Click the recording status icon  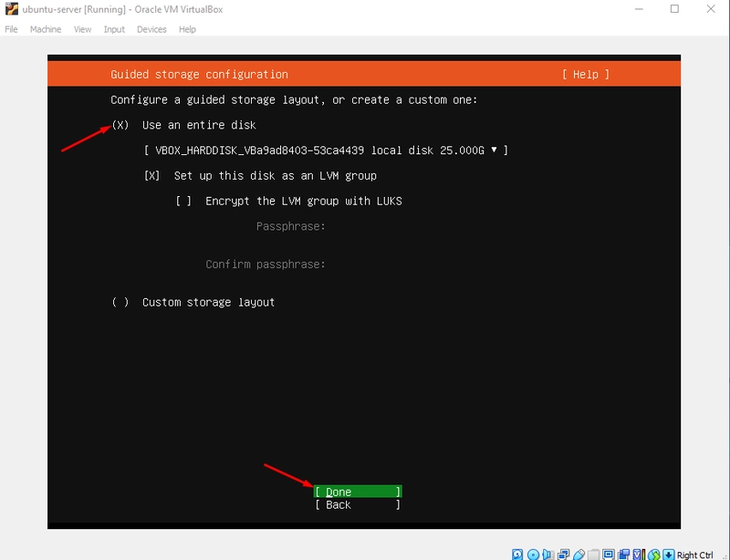[x=624, y=555]
